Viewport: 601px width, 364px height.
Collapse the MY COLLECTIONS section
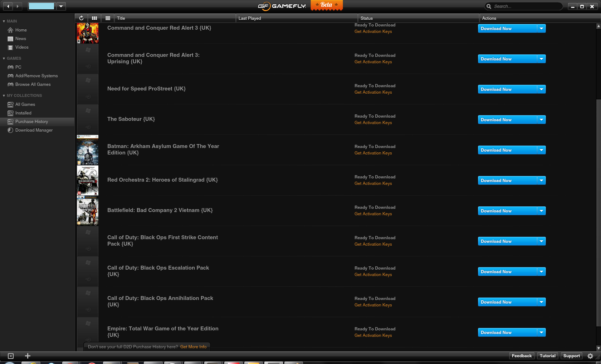coord(4,96)
